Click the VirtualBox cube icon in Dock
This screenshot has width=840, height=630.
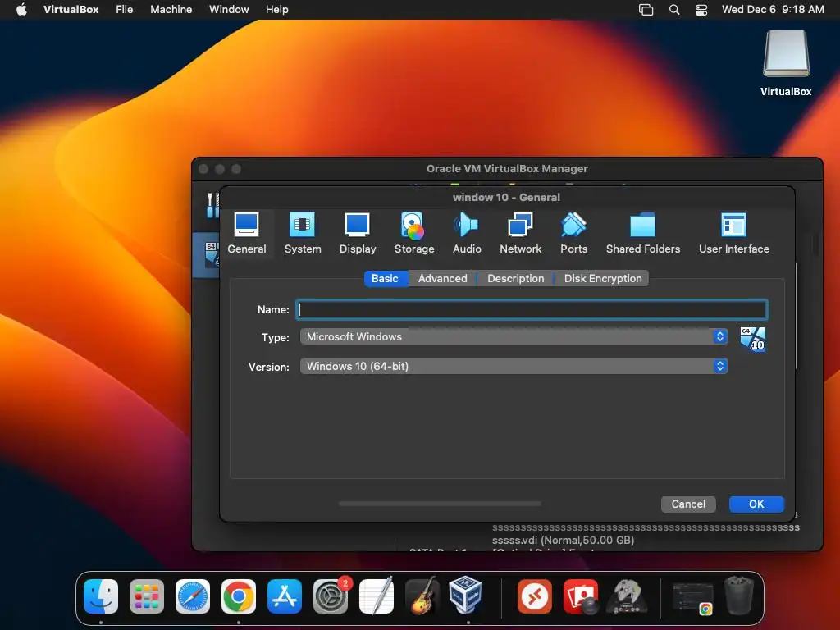pyautogui.click(x=465, y=595)
